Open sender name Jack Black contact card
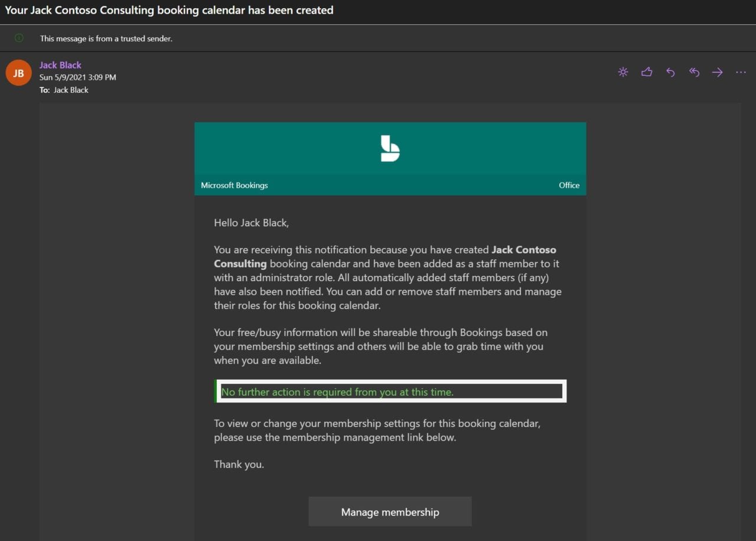Image resolution: width=756 pixels, height=541 pixels. coord(60,65)
